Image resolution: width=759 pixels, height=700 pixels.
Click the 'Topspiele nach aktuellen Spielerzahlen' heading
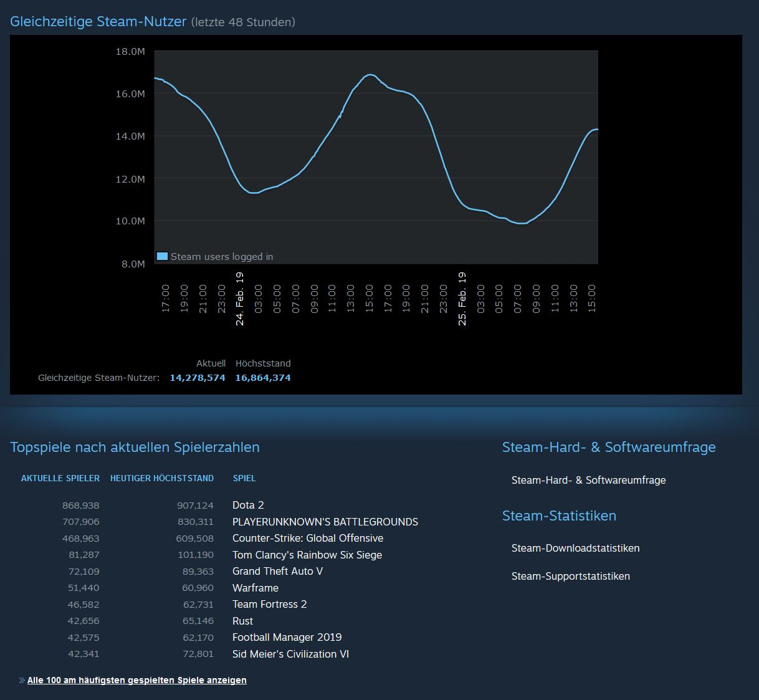135,447
